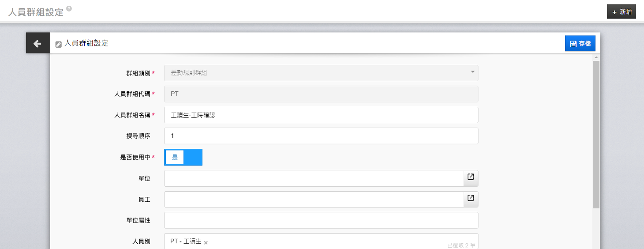Open the 單位 picker popup icon
The width and height of the screenshot is (644, 249).
(471, 177)
